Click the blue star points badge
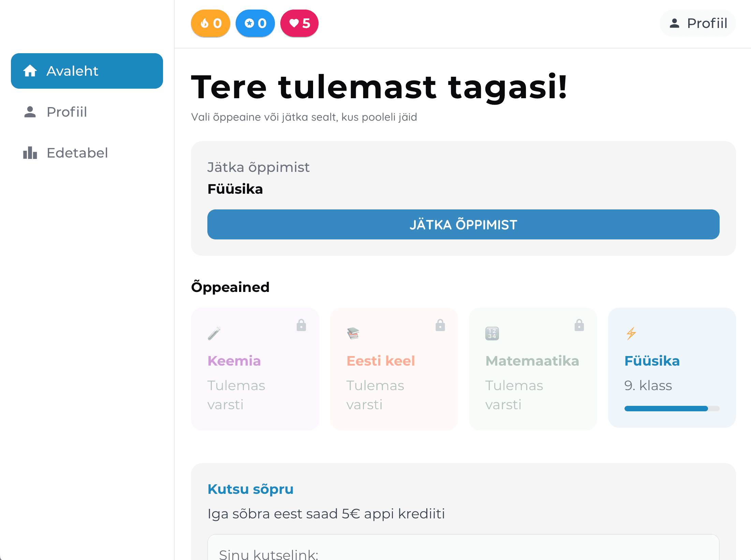 coord(255,23)
